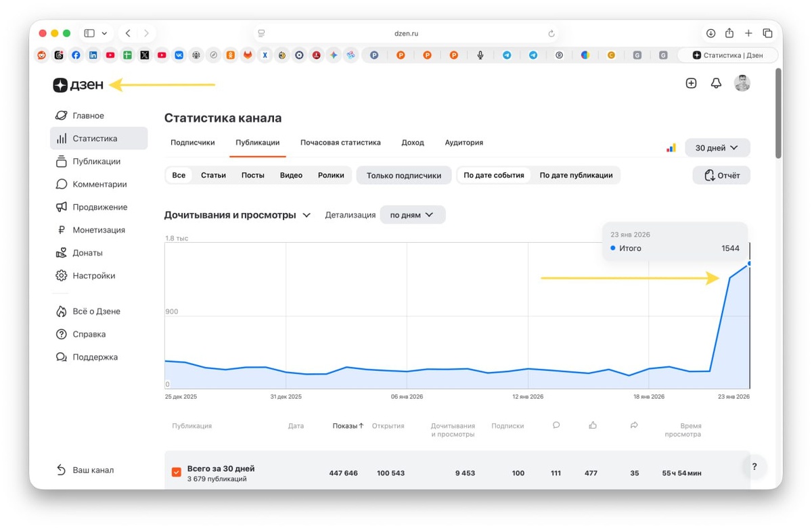Open the black X (Twitter) pinned tab

[x=144, y=55]
